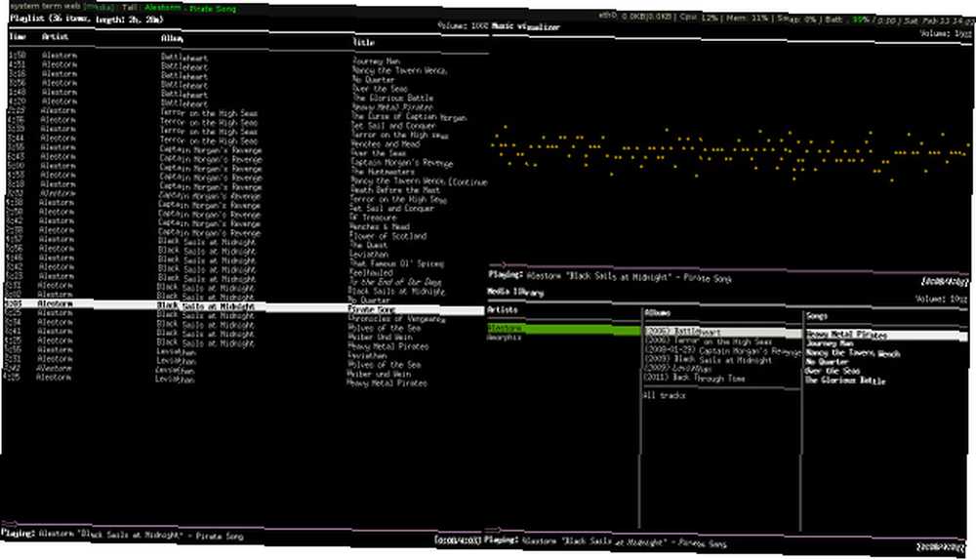The width and height of the screenshot is (976, 560).
Task: Select 'Death Before the Mast' playlist row
Action: click(x=246, y=189)
